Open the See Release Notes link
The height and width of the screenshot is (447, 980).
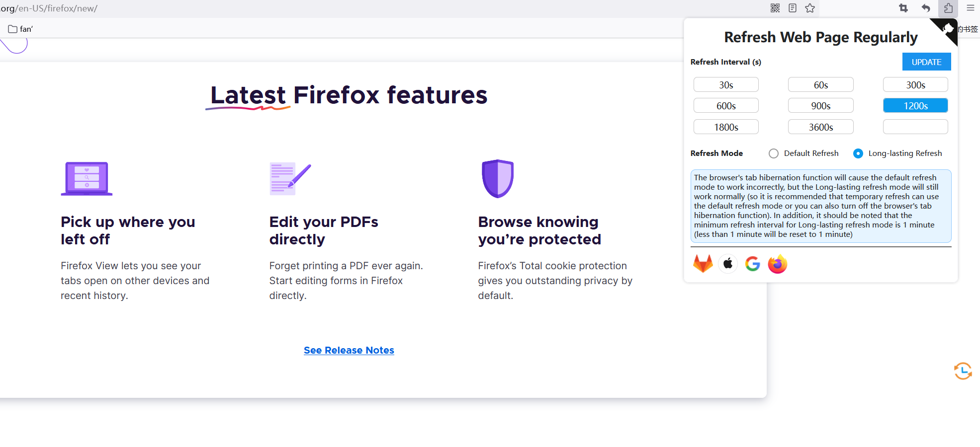(349, 350)
